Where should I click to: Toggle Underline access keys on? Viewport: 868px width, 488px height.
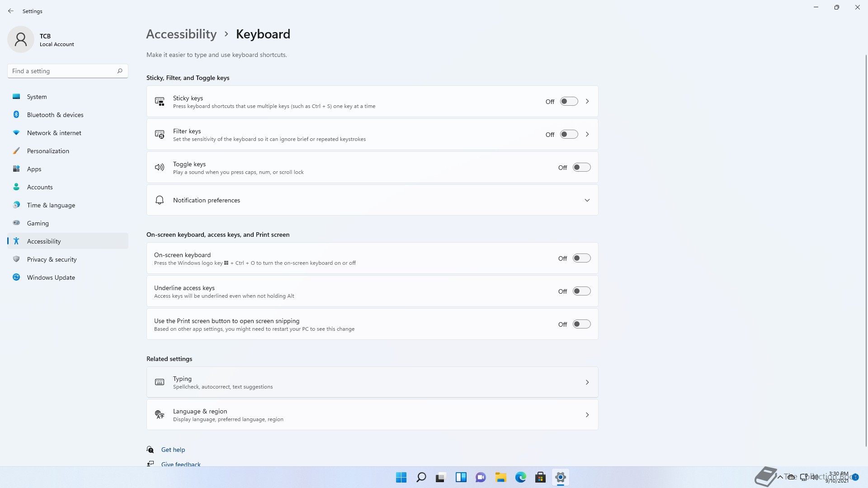(x=581, y=291)
